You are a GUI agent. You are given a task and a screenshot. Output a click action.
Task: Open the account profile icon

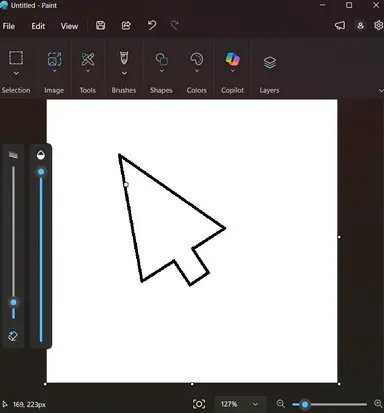[360, 26]
